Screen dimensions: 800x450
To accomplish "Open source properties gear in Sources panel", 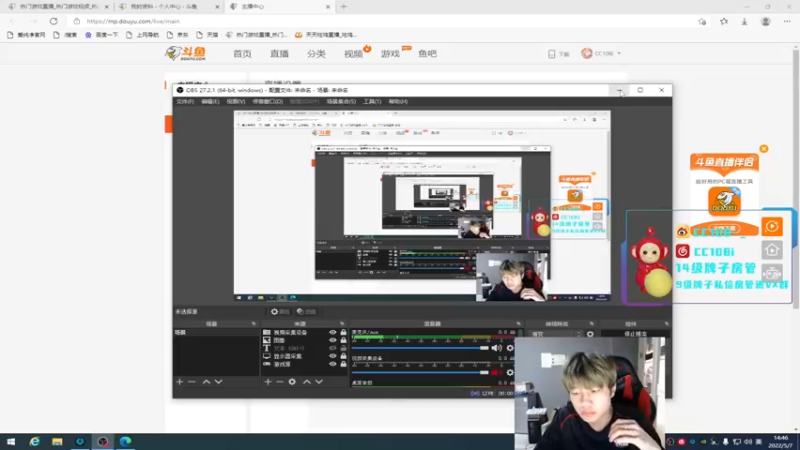I will (292, 382).
